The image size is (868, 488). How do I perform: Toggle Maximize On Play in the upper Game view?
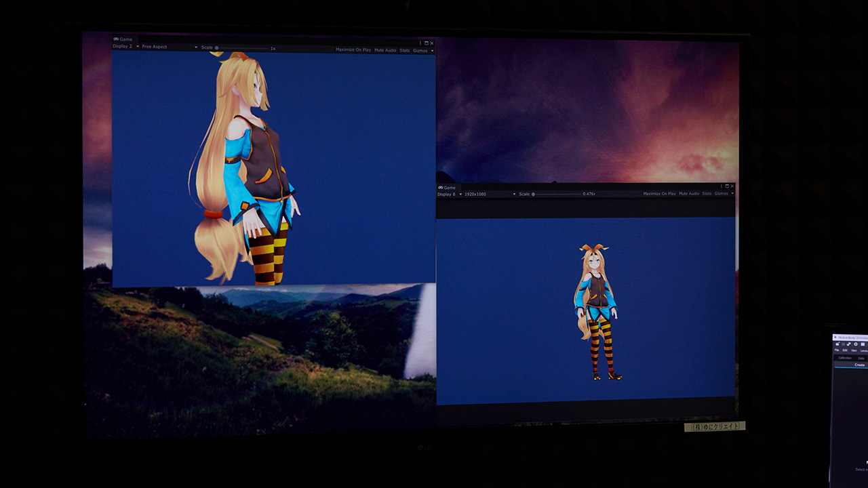click(x=353, y=50)
